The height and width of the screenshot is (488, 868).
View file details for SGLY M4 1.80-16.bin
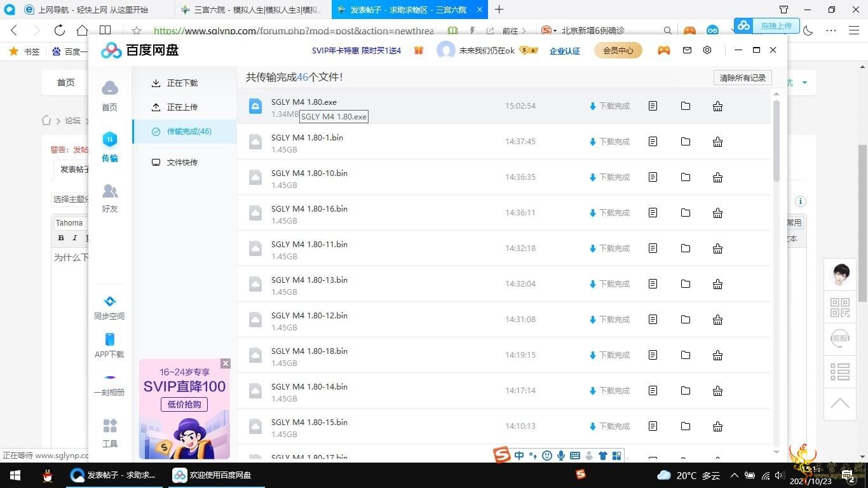pos(653,213)
